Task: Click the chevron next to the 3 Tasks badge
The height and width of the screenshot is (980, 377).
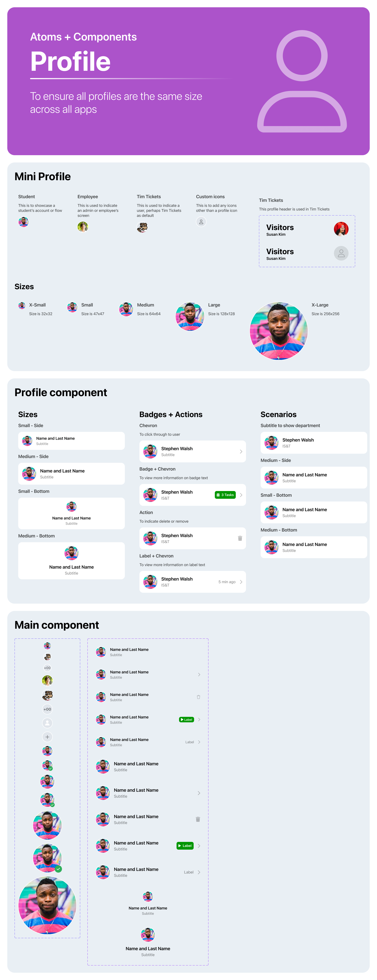Action: [x=241, y=495]
